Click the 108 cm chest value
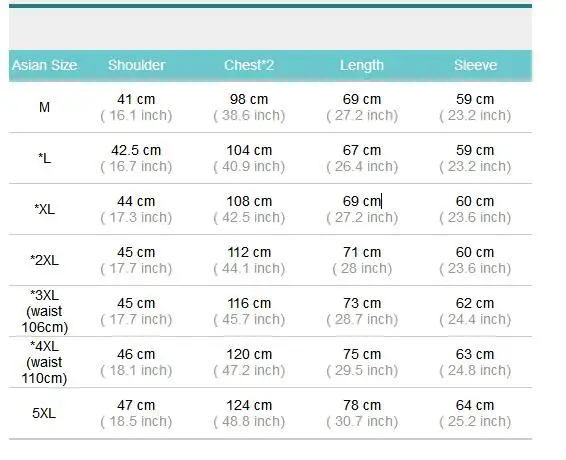 pyautogui.click(x=249, y=201)
